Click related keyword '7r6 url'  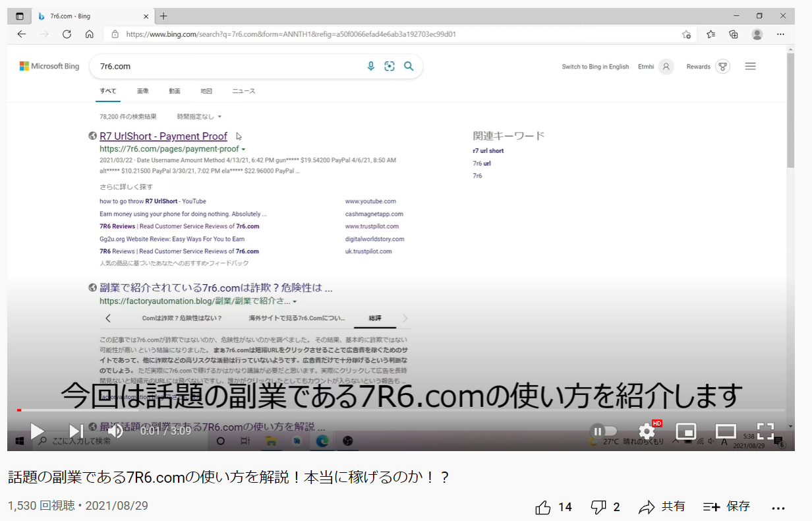[x=482, y=164]
